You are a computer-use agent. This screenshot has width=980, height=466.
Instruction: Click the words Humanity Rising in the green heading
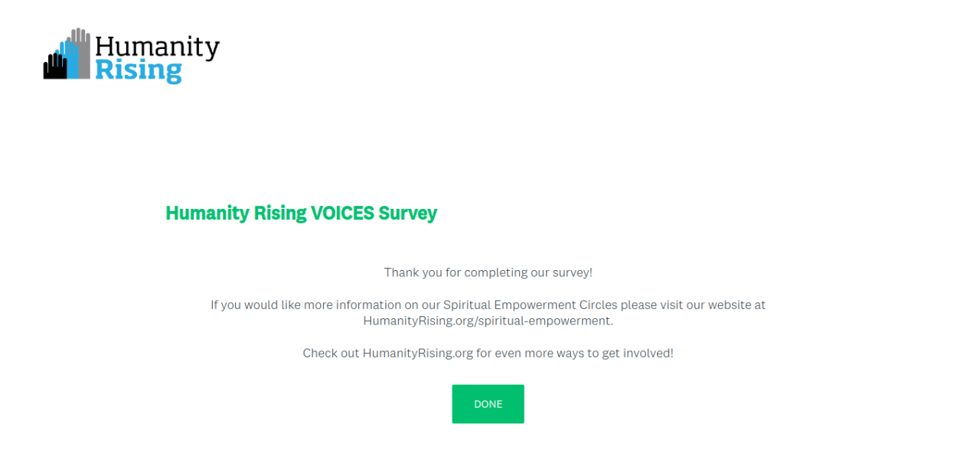coord(236,213)
